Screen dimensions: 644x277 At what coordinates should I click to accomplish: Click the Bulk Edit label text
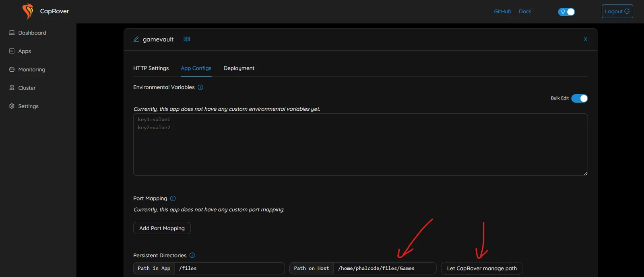click(560, 98)
